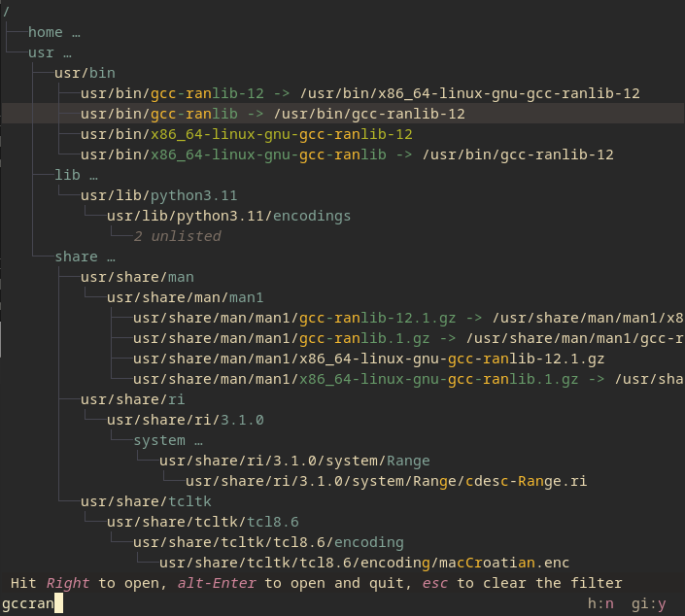Select usr/share/ri/3.1.0/system/Range directory row
Screen dimensions: 685x616
294,461
